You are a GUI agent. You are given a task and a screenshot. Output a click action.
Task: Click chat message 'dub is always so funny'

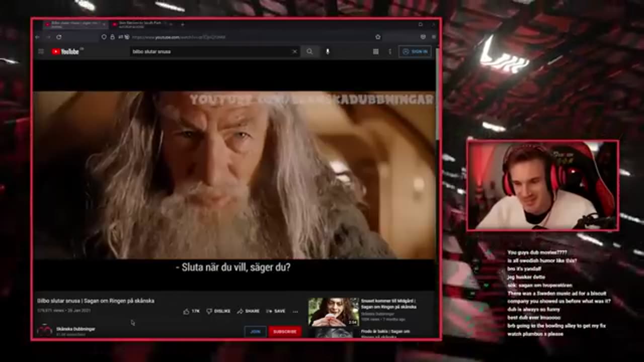pyautogui.click(x=533, y=310)
